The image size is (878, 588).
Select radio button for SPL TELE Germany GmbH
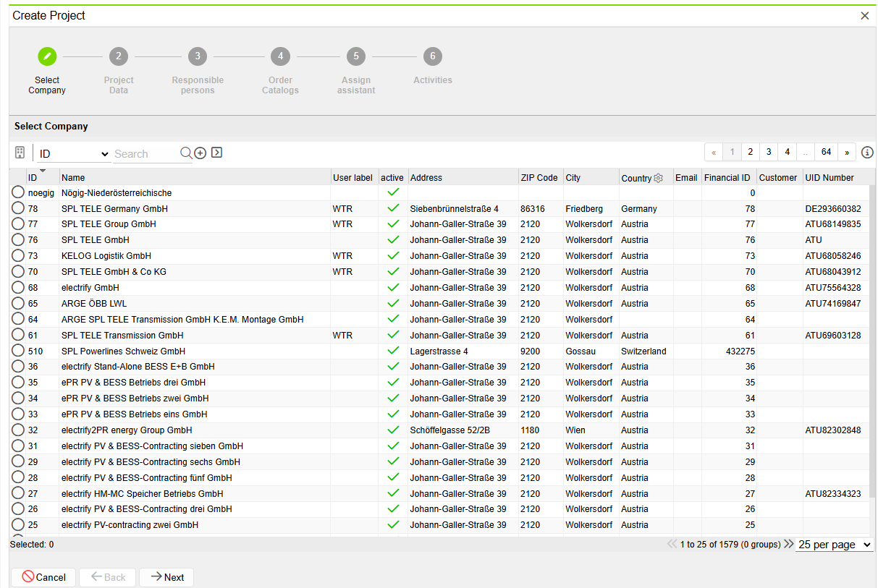(x=18, y=208)
